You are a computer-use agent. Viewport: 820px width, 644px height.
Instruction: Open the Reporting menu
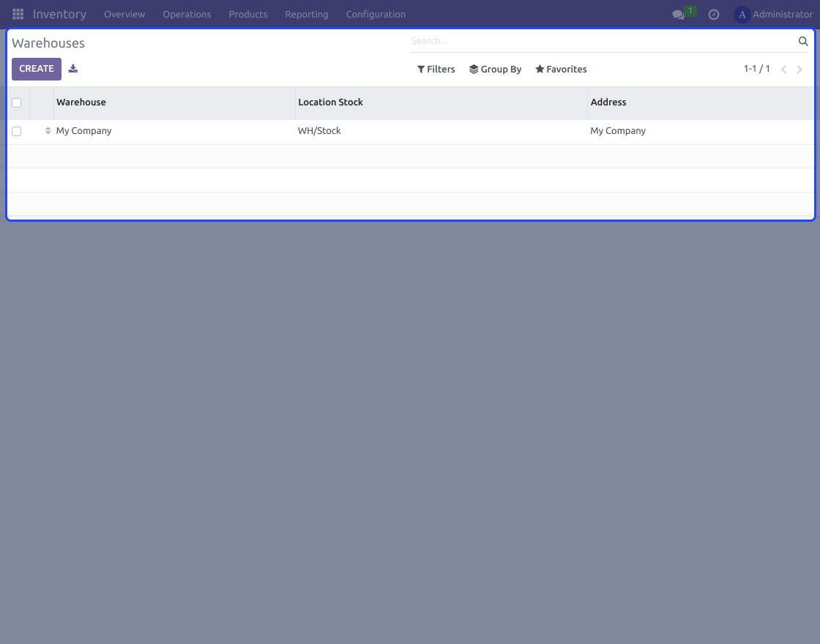pos(307,15)
